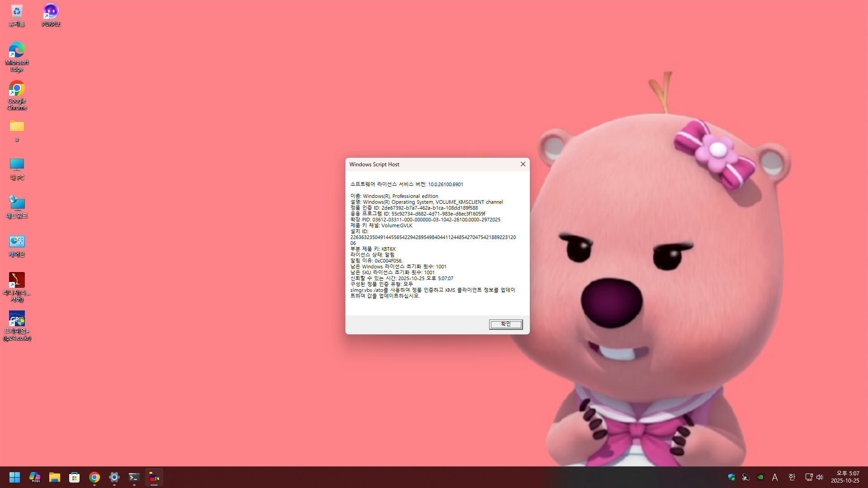The image size is (868, 488).
Task: Toggle the 한 Korean IME indicator
Action: (792, 477)
